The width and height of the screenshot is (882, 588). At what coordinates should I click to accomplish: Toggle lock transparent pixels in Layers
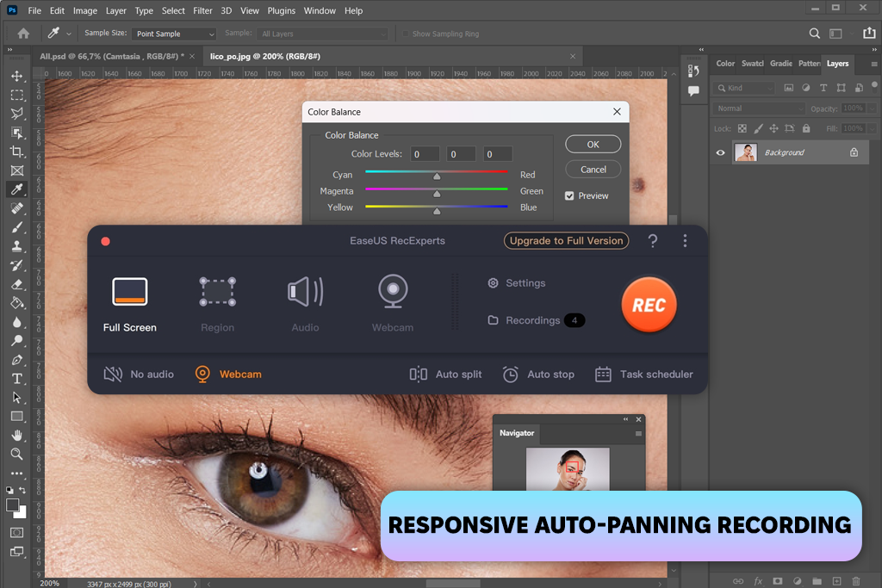(742, 129)
